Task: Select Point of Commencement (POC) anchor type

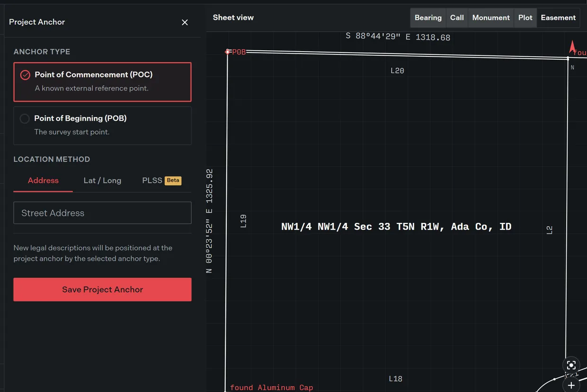Action: pyautogui.click(x=102, y=82)
